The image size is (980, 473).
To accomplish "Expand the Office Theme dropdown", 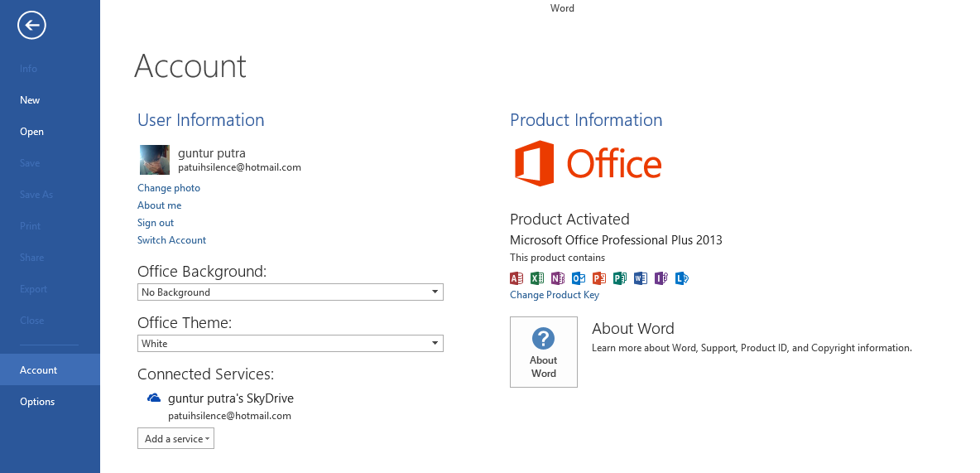I will [291, 344].
